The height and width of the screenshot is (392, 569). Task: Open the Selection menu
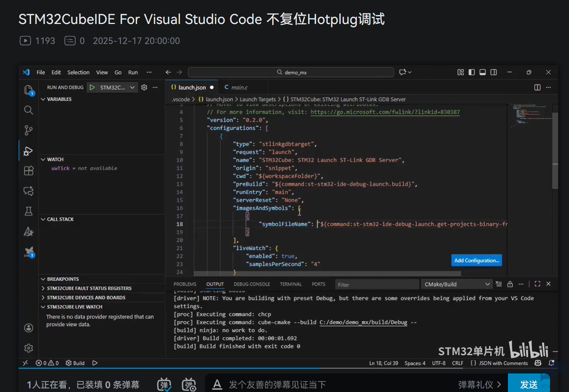click(78, 72)
